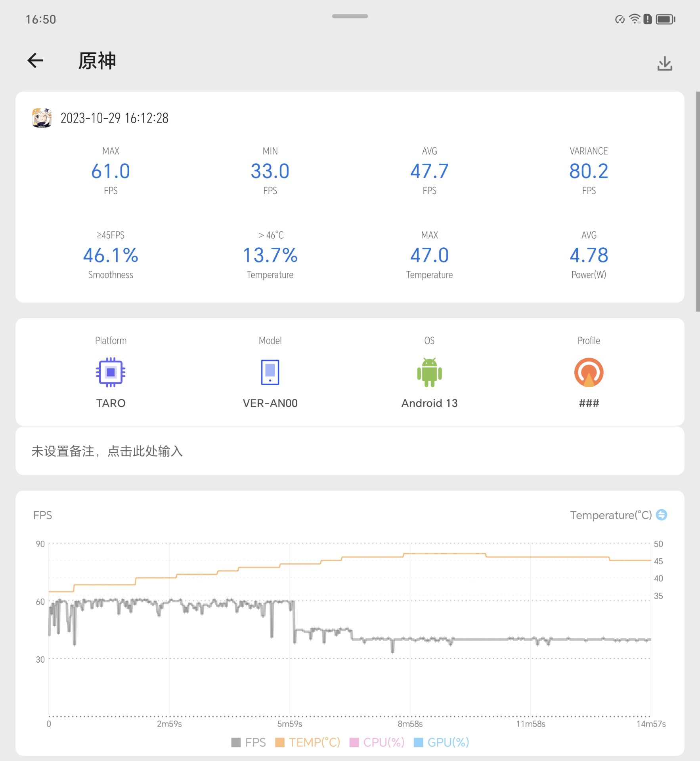
Task: Toggle the TEMP(°C) series in legend
Action: pos(308,742)
